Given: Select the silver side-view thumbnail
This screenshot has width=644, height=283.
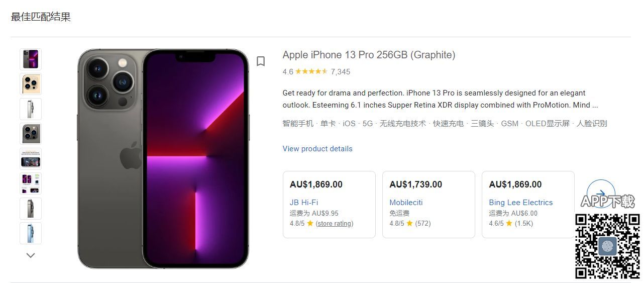Looking at the screenshot, I should click(31, 109).
